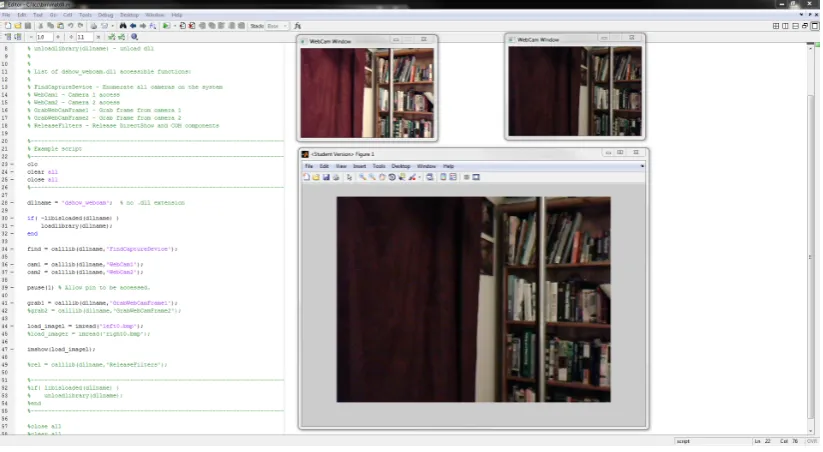
Task: Open the Desktop menu in Figure 1
Action: coord(400,166)
